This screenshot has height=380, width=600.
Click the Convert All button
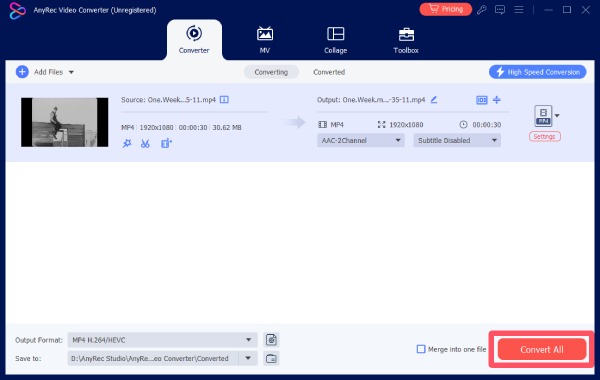pyautogui.click(x=542, y=349)
